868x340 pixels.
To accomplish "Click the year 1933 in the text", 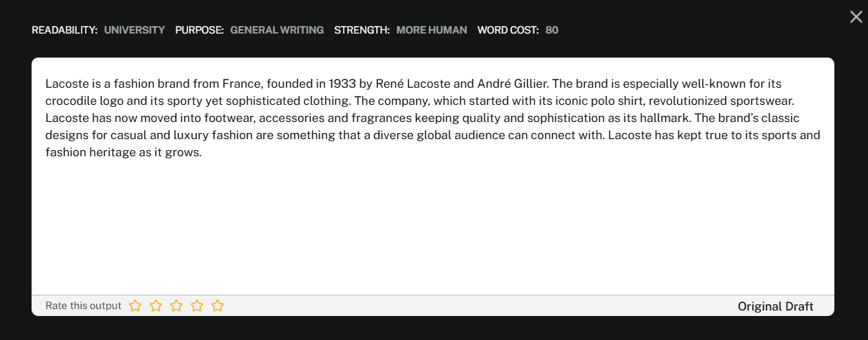I will [342, 84].
